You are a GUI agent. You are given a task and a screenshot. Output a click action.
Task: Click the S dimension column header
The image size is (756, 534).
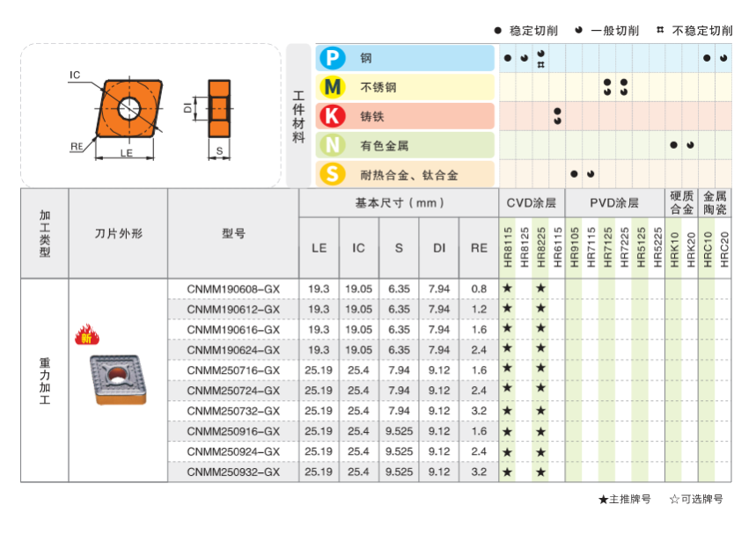click(399, 248)
